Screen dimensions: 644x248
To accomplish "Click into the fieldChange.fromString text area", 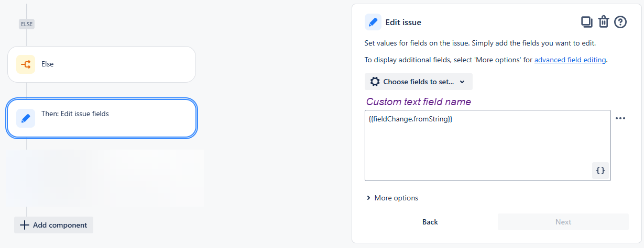I will pyautogui.click(x=488, y=145).
